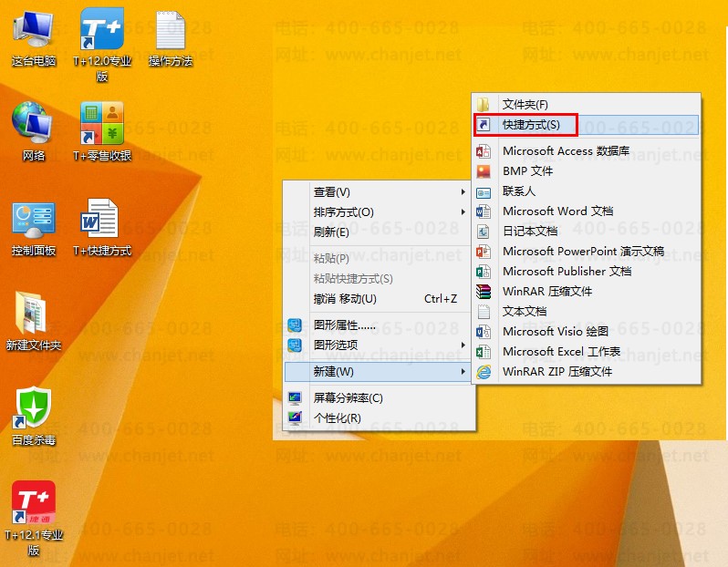Select the 操作方法 text file icon
Screen dimensions: 728x567
tap(171, 30)
